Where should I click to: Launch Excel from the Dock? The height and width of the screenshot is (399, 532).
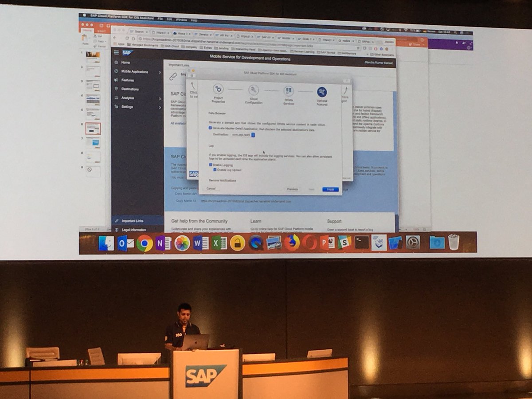click(219, 243)
